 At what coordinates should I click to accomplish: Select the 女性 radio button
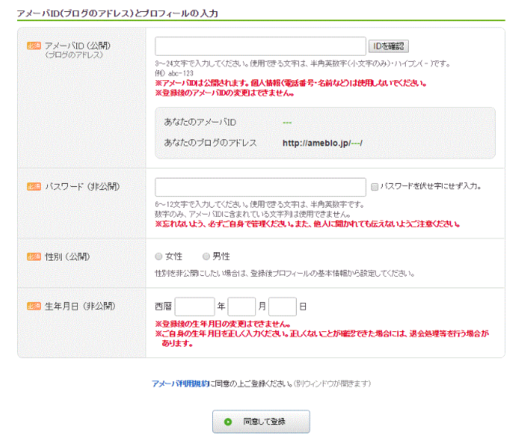(x=159, y=256)
